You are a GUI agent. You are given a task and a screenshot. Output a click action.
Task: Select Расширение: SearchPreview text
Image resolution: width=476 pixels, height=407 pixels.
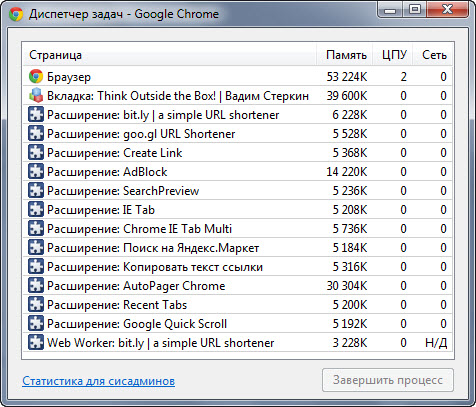coord(123,191)
